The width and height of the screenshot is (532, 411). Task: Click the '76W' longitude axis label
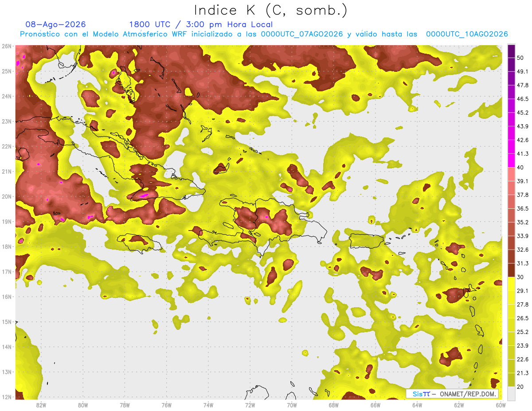(166, 405)
